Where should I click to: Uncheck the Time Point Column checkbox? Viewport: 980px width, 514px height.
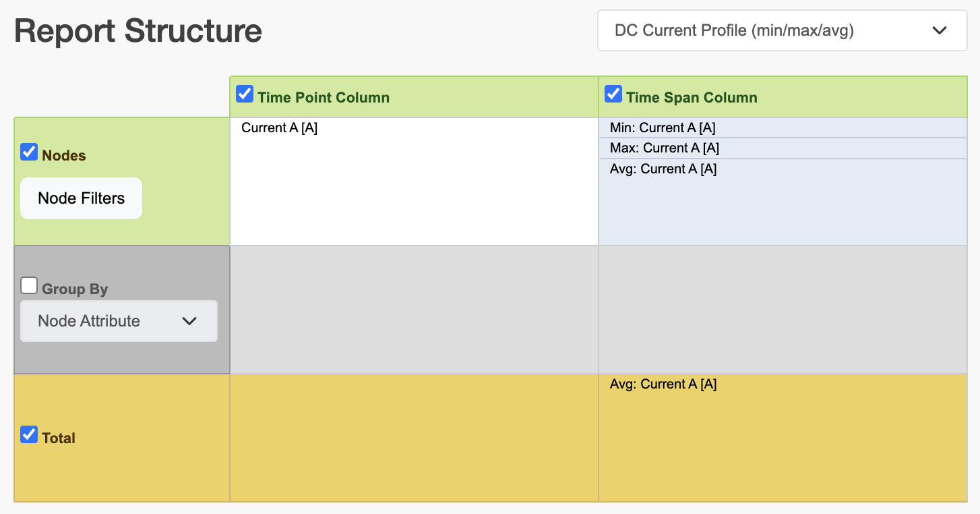[x=245, y=94]
